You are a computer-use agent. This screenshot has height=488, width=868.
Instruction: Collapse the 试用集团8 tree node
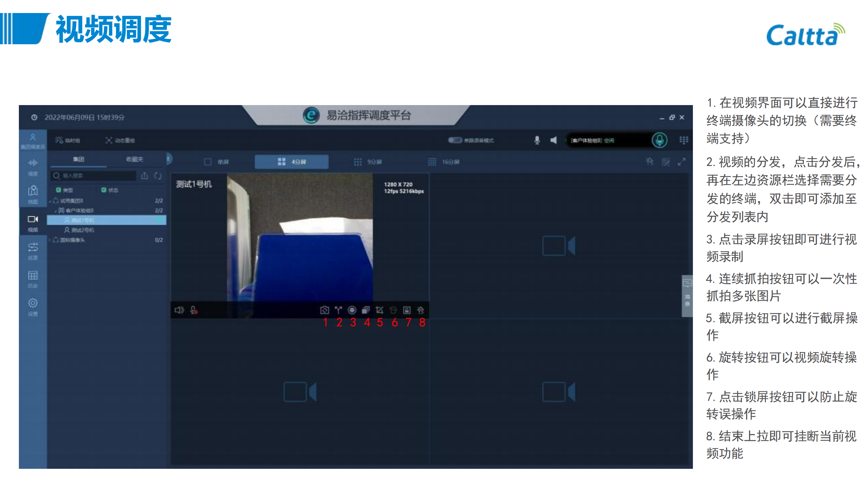(x=50, y=201)
